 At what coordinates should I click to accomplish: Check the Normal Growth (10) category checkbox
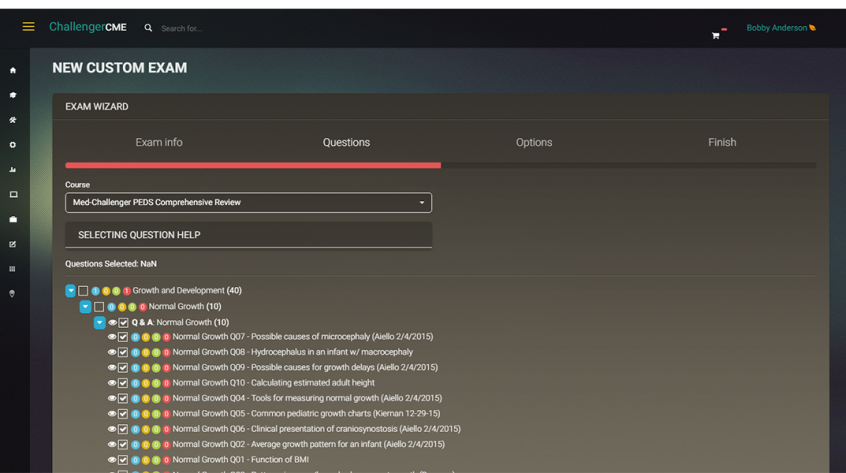click(99, 307)
